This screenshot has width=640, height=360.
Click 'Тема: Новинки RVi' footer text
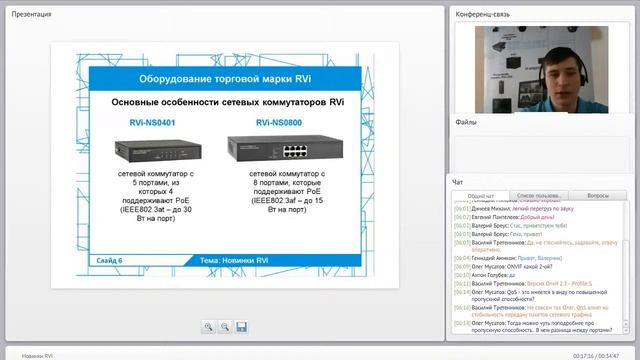point(234,260)
